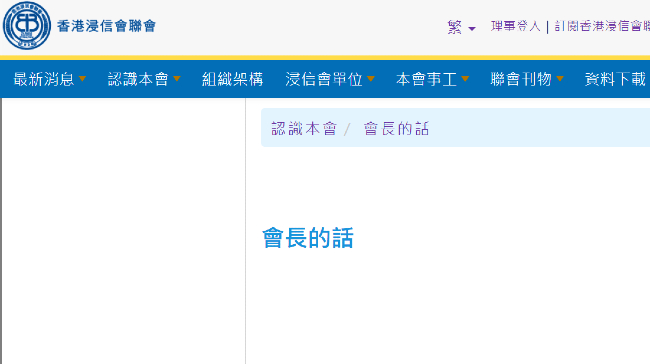
Task: Open the 最新消息 menu
Action: point(44,79)
